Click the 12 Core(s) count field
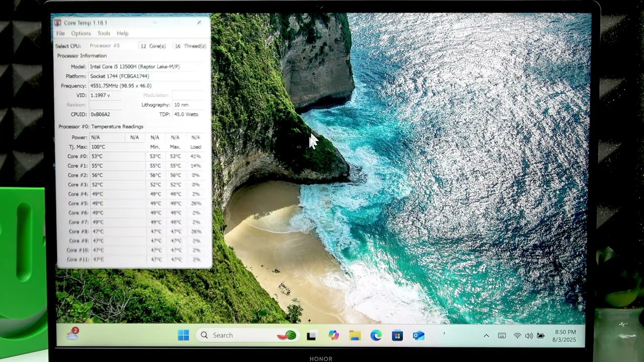 pos(153,46)
